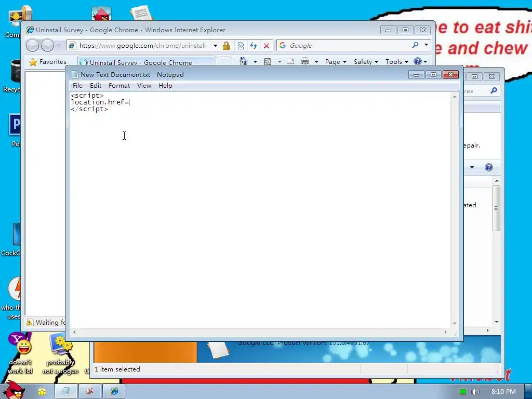Click the RSS feeds icon in IE
532x399 pixels.
click(x=268, y=62)
